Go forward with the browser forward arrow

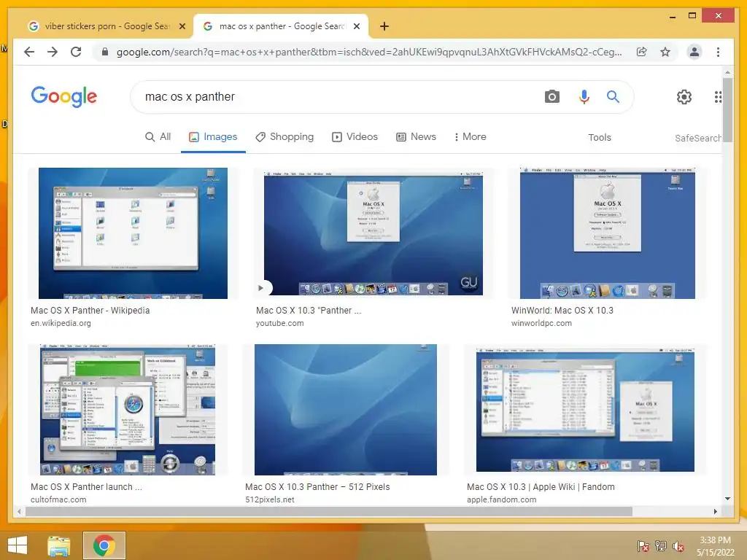[x=53, y=52]
